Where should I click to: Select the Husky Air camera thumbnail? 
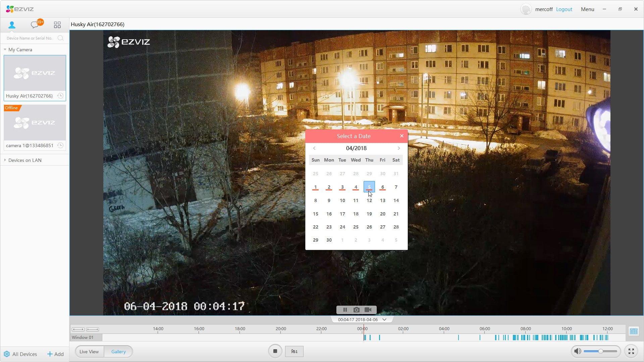[35, 73]
